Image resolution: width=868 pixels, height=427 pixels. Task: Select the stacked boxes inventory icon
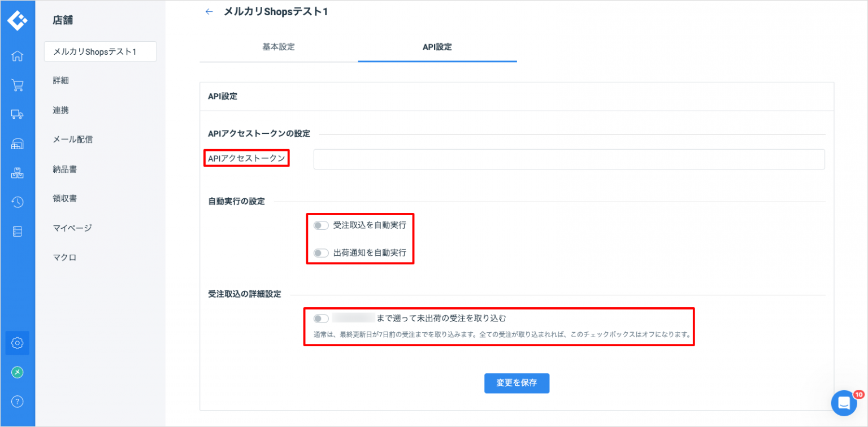(x=18, y=173)
